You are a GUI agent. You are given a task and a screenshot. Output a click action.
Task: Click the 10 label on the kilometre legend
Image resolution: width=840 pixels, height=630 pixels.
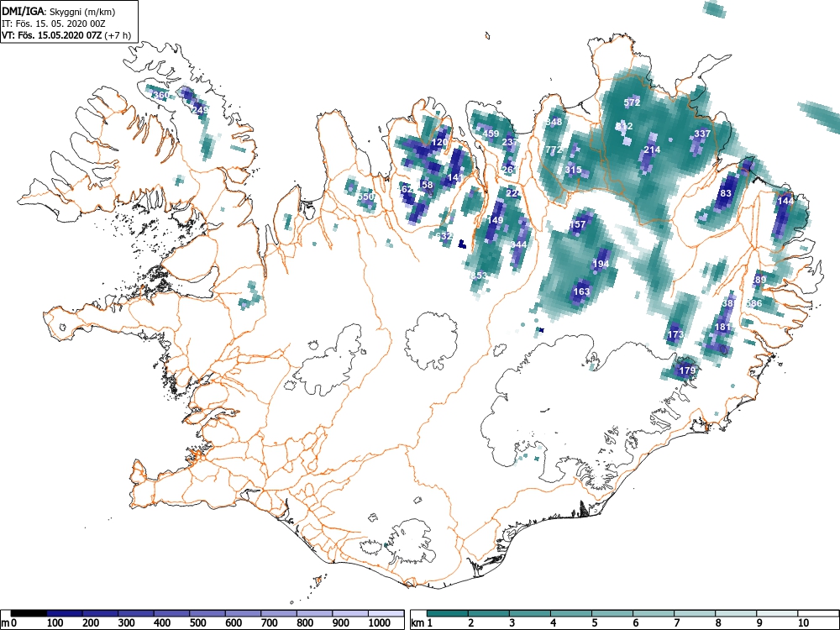click(x=802, y=623)
